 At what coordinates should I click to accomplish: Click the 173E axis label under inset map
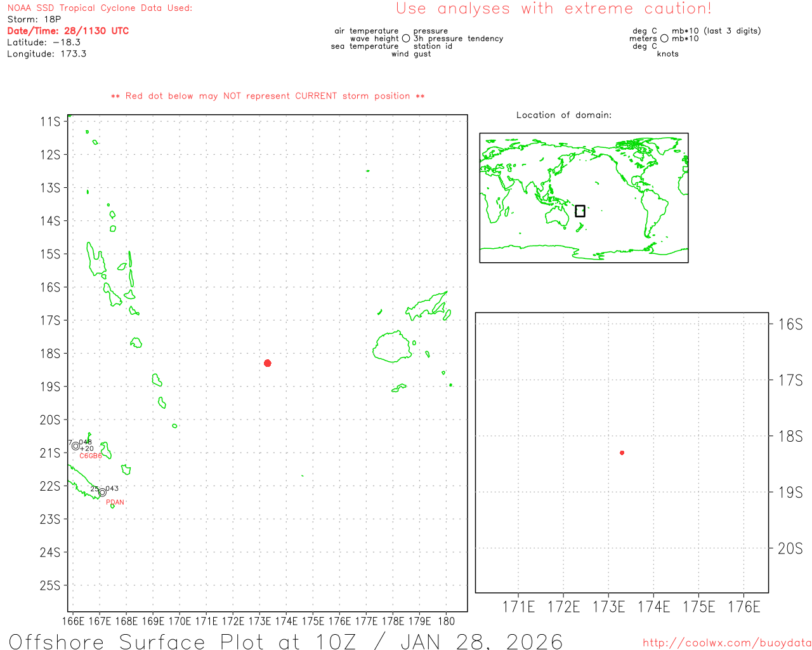click(x=608, y=607)
